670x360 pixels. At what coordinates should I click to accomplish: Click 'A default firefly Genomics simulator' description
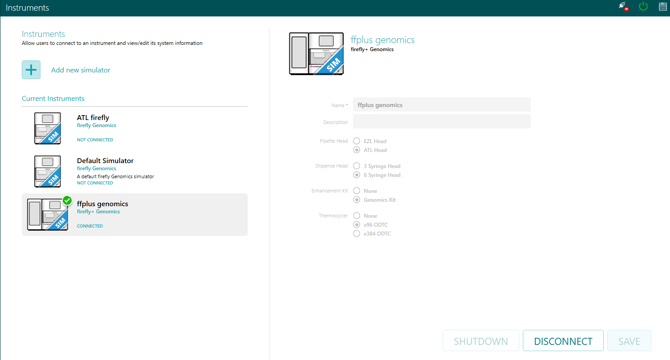pyautogui.click(x=115, y=176)
